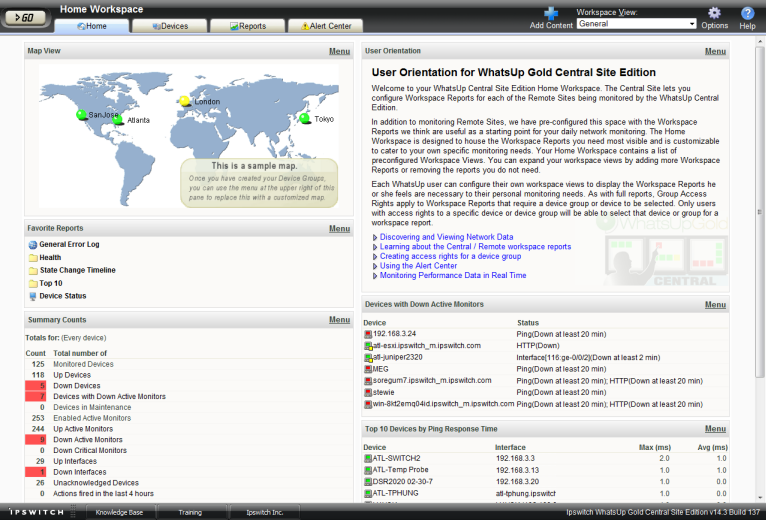Click ATL-SWITCH2 interface 192.168.3.3
766x520 pixels.
pos(515,458)
